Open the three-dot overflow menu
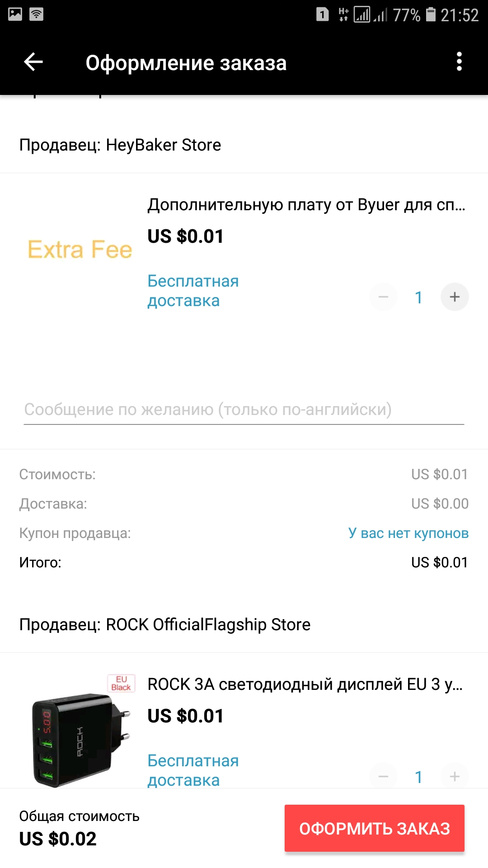 pos(459,62)
